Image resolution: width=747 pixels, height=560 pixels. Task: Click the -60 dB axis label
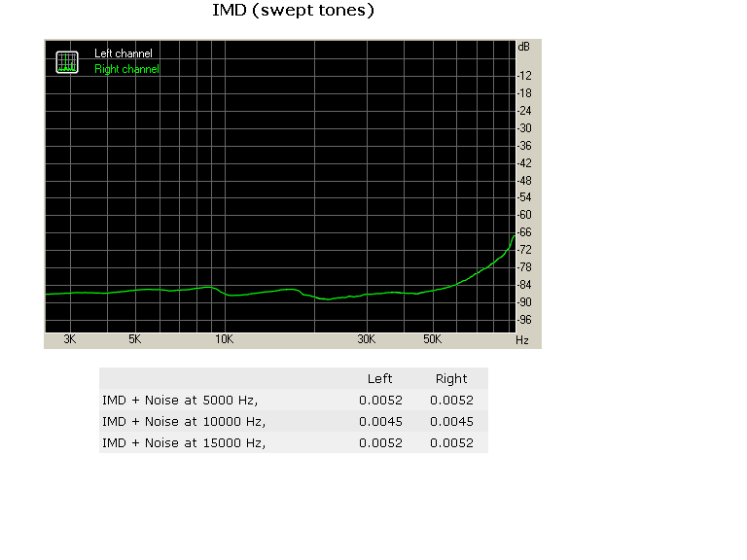pos(524,215)
